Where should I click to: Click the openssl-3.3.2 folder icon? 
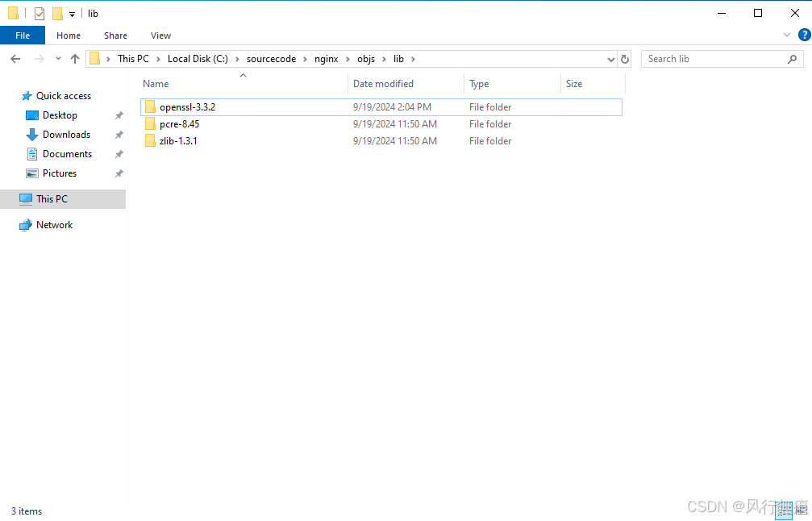[150, 106]
